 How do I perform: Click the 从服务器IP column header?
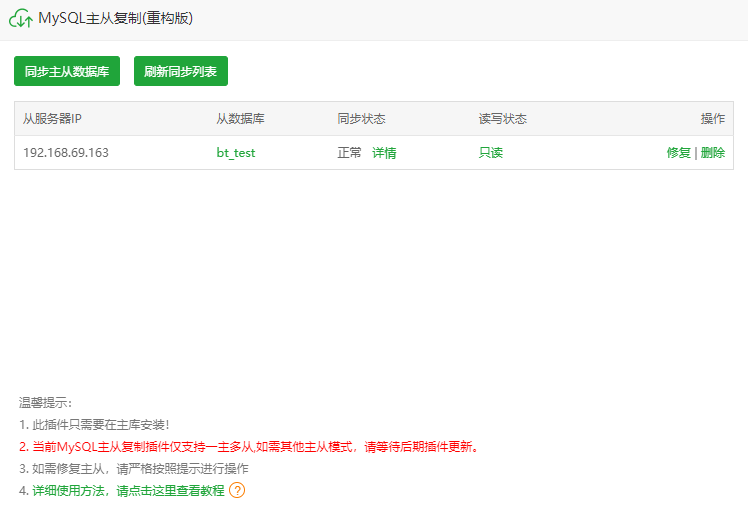tap(52, 119)
